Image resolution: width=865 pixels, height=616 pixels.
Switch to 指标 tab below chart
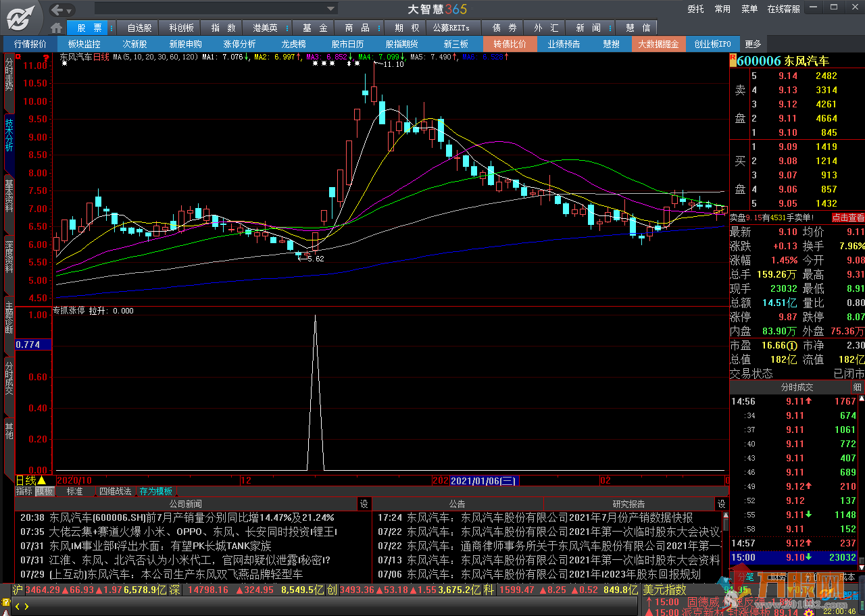(x=24, y=491)
